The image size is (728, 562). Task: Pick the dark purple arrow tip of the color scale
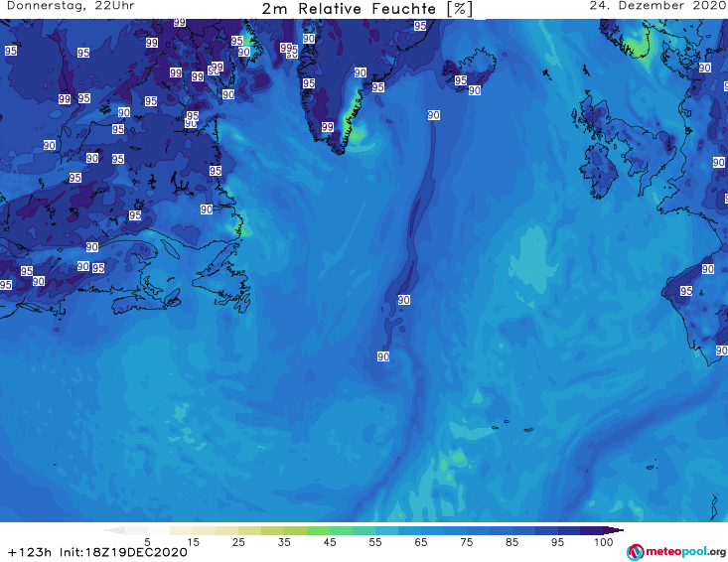(616, 530)
